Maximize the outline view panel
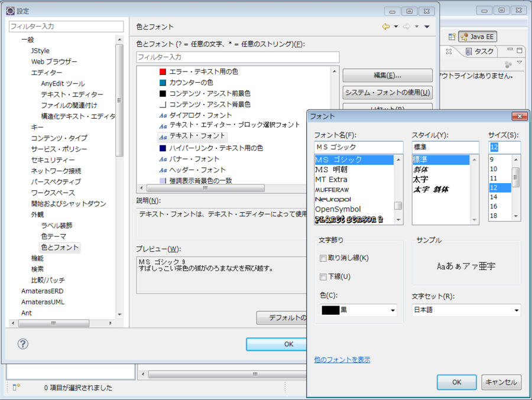This screenshot has width=532, height=400. tap(520, 50)
